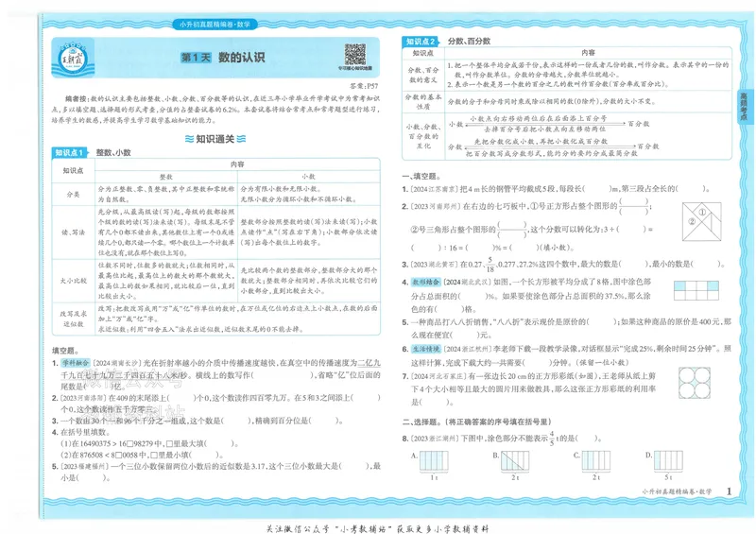The image size is (756, 534).
Task: Click the footer text 小升初真题精编卷·数学
Action: coord(677,491)
